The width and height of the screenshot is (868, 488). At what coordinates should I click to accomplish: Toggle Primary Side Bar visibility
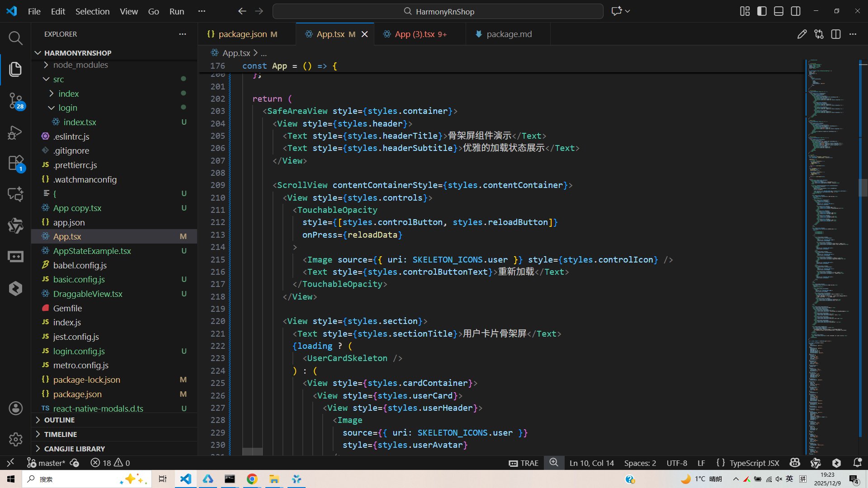[x=762, y=11]
